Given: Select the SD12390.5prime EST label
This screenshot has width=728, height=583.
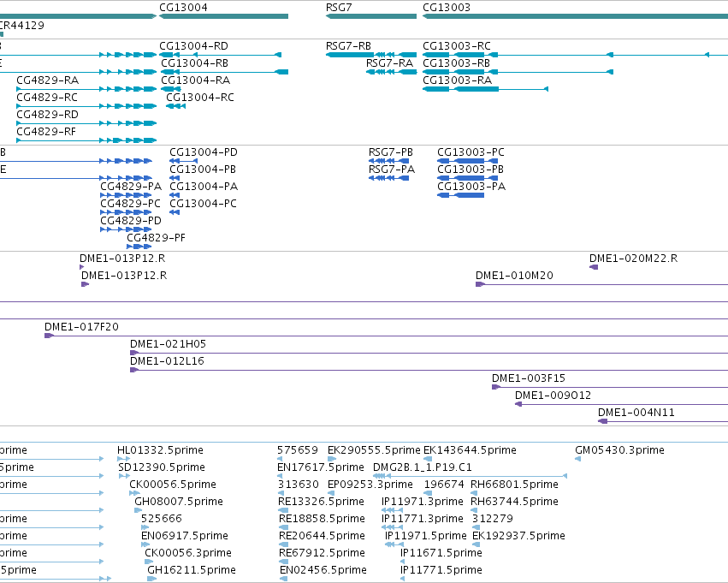Looking at the screenshot, I should coord(162,467).
